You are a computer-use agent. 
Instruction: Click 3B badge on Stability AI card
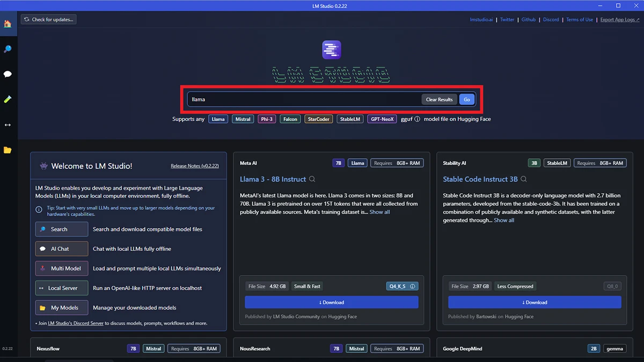click(x=534, y=163)
